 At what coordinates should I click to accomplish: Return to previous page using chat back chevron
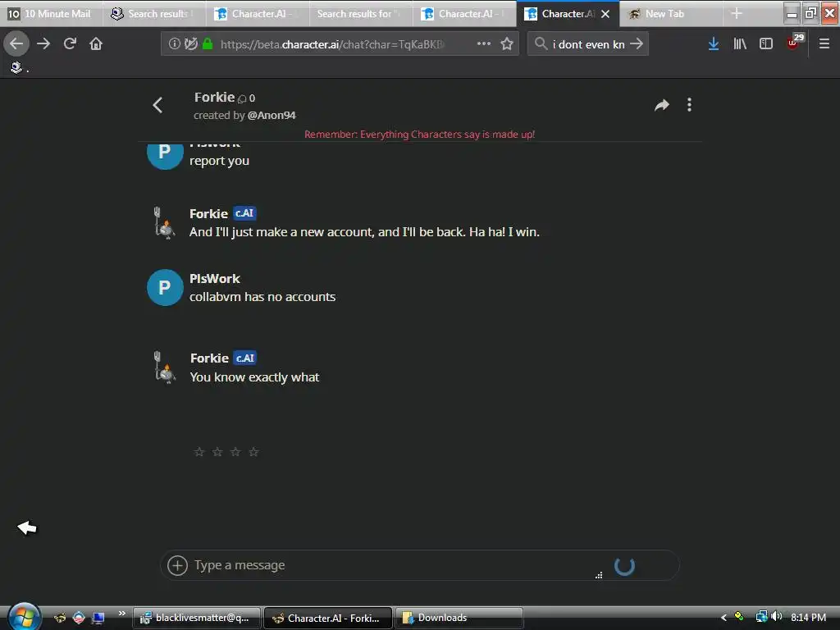pyautogui.click(x=157, y=105)
